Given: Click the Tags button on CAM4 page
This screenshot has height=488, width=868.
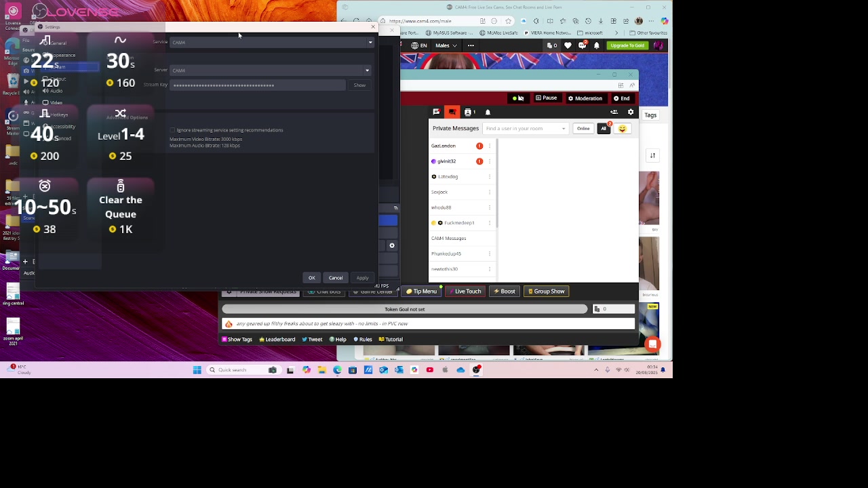Looking at the screenshot, I should click(650, 115).
